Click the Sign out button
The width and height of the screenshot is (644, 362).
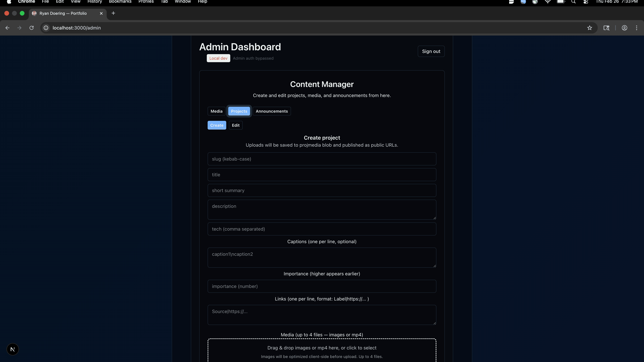(431, 51)
